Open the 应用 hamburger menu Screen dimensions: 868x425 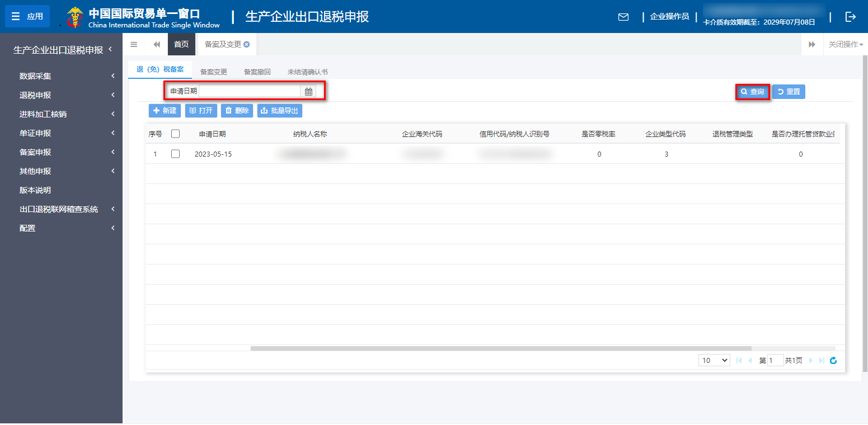pos(27,16)
